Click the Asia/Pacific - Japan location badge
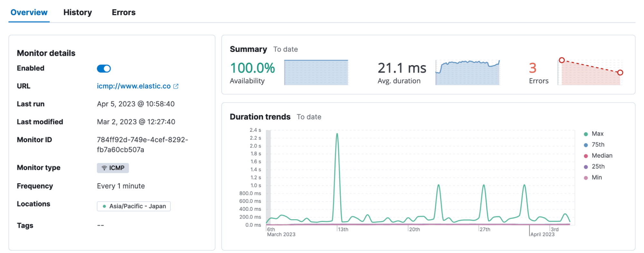This screenshot has height=253, width=644. 134,206
